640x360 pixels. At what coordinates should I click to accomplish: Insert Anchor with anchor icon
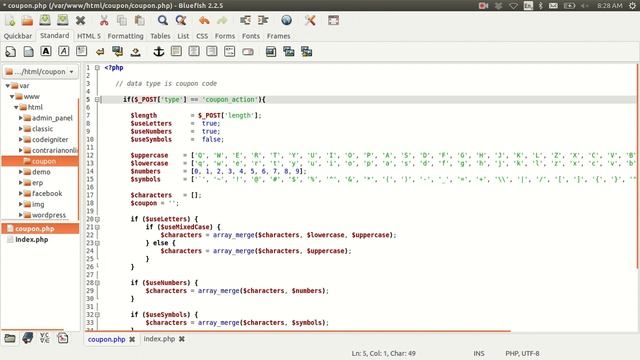click(158, 51)
